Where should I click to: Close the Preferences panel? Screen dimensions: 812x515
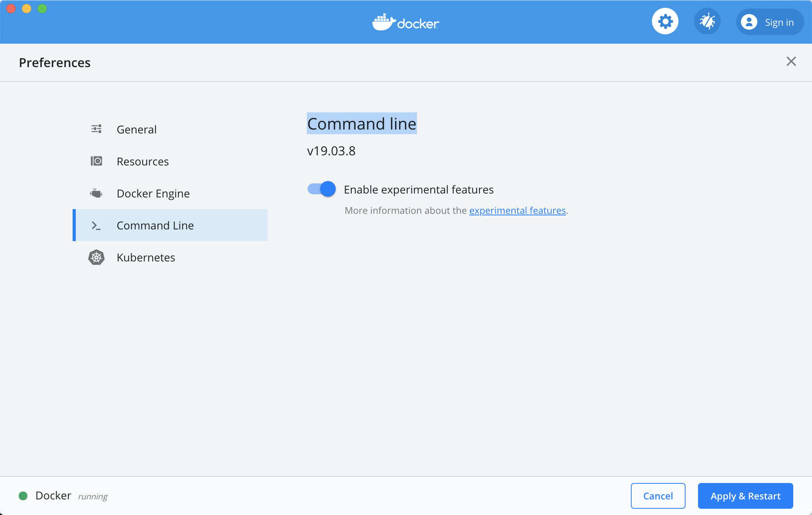click(791, 61)
